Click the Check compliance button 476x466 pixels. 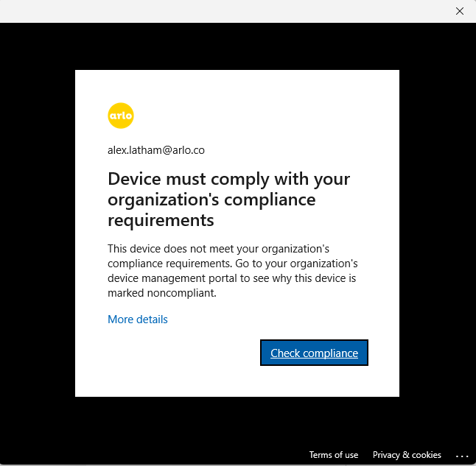point(314,353)
